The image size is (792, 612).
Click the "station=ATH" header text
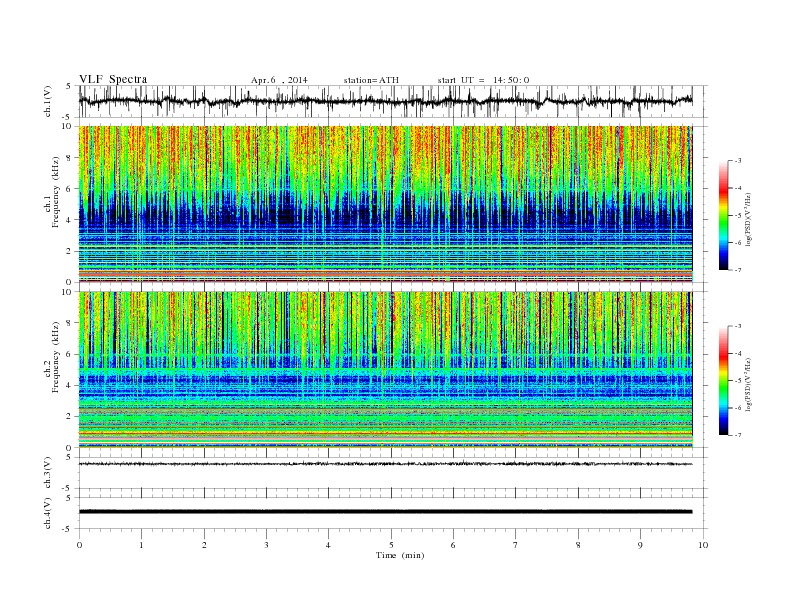[371, 80]
